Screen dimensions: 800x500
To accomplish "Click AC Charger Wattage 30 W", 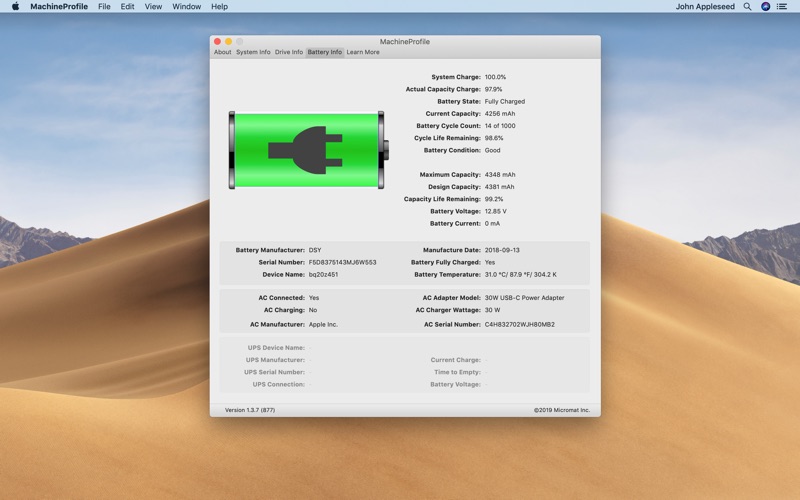I will tap(492, 310).
